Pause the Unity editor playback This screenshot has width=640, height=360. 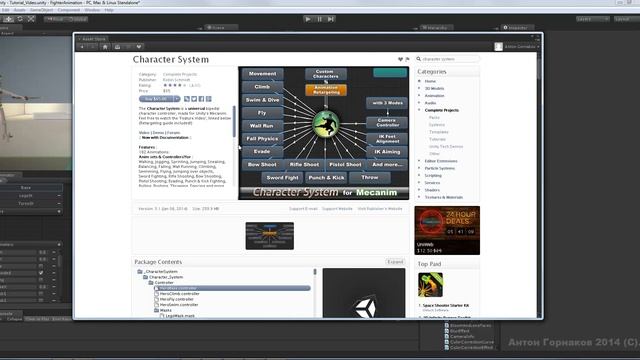click(x=320, y=19)
